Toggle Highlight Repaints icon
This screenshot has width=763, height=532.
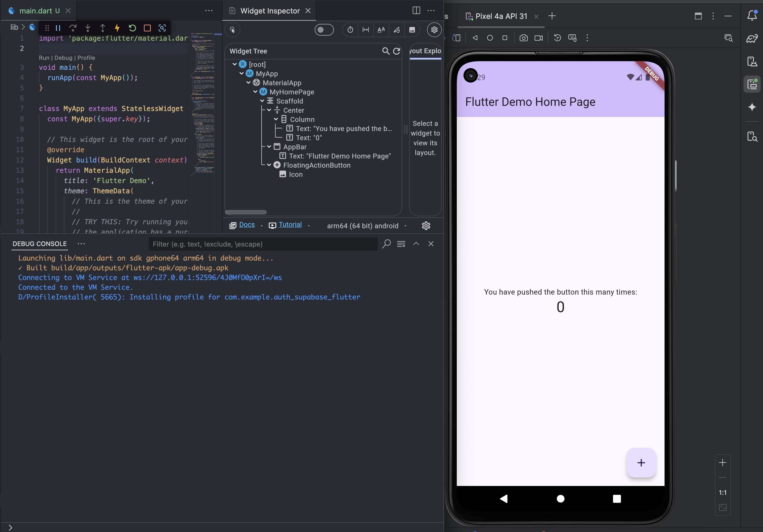pos(397,30)
